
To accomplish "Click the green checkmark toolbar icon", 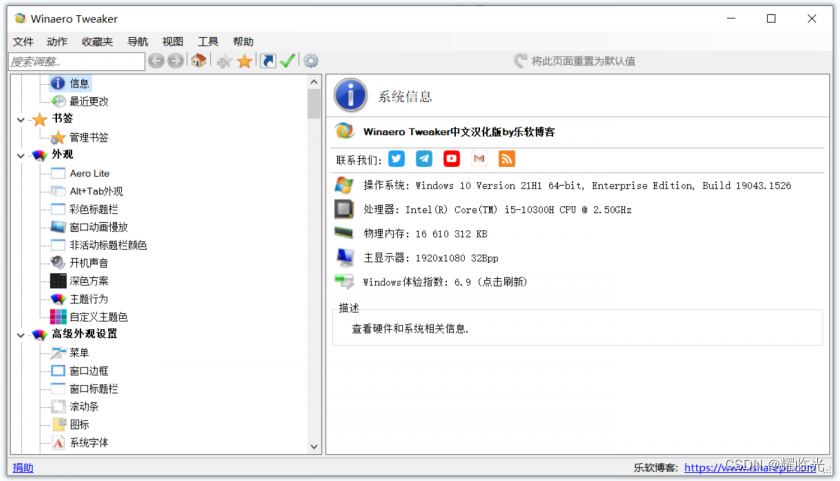I will click(x=288, y=61).
